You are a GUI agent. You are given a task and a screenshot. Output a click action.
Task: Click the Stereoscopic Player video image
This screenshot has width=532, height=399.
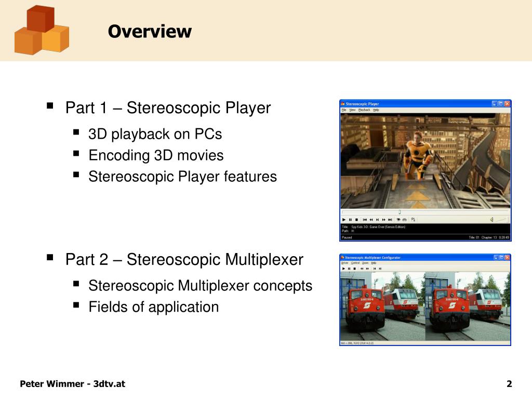pyautogui.click(x=425, y=161)
